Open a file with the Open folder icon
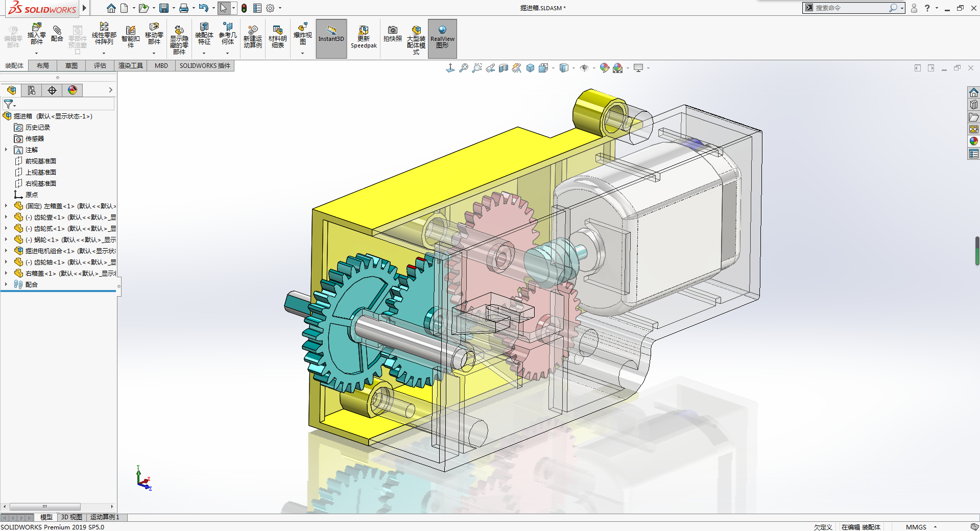Screen dimensions: 980x531 [144, 8]
